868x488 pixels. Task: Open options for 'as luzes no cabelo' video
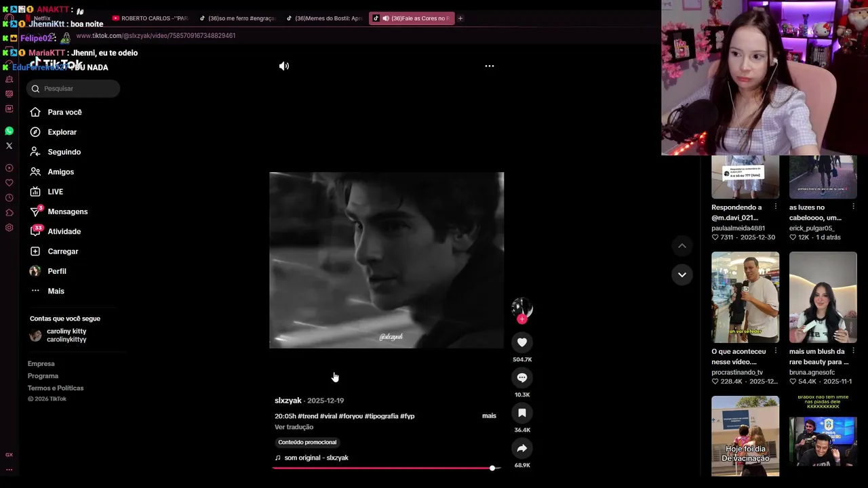pos(854,207)
